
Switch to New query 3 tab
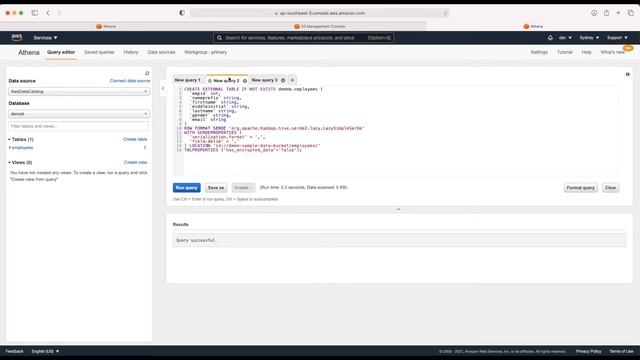pos(264,80)
